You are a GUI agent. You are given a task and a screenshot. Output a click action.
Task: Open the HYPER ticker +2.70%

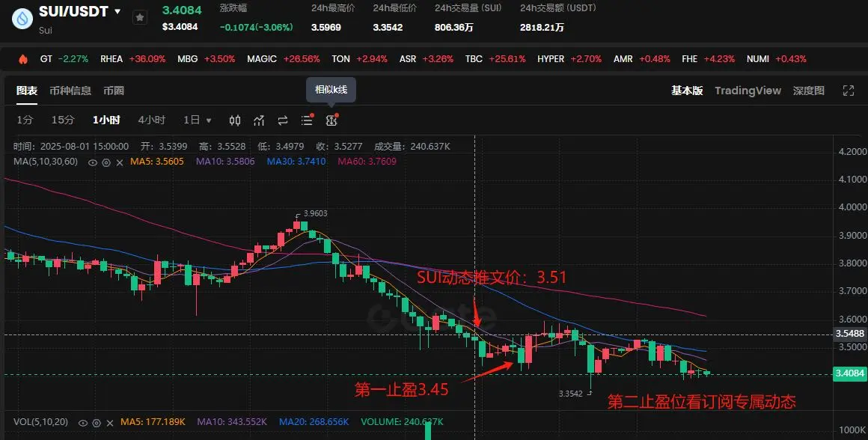click(x=569, y=58)
